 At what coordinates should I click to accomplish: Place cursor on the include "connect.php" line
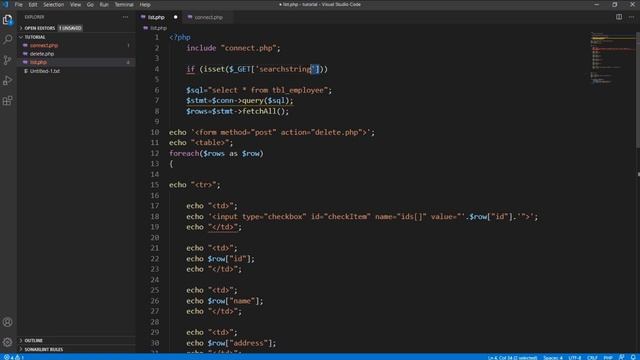point(233,48)
